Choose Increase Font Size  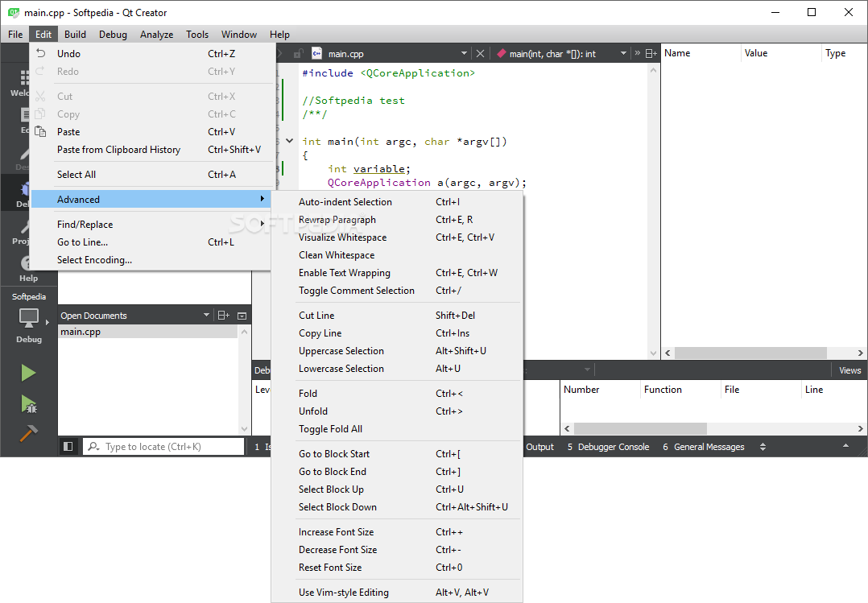(397, 532)
